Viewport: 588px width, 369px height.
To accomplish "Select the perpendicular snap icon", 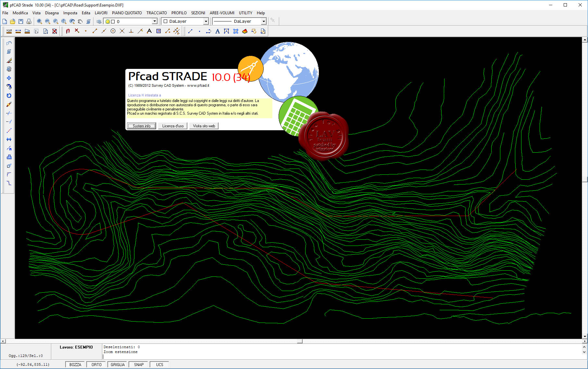I will 131,31.
